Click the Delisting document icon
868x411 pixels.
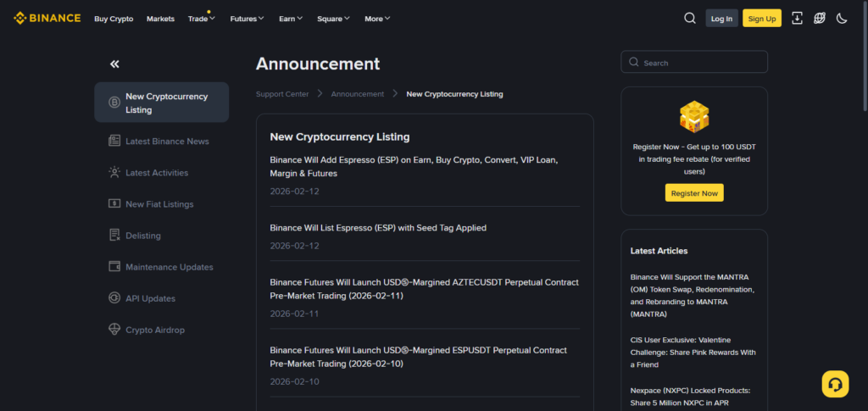114,235
